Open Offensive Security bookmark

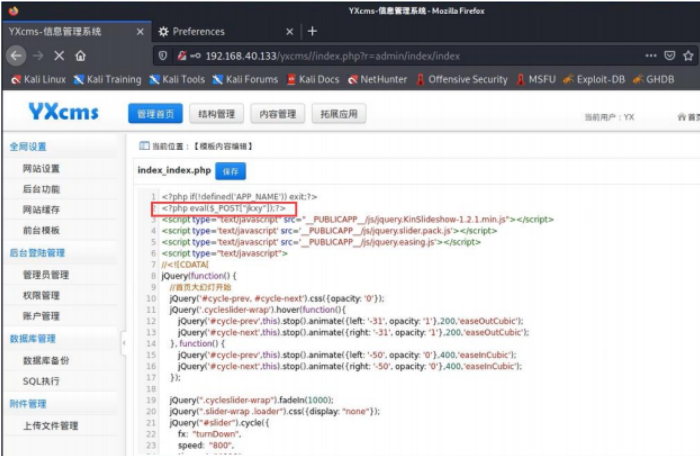[462, 79]
